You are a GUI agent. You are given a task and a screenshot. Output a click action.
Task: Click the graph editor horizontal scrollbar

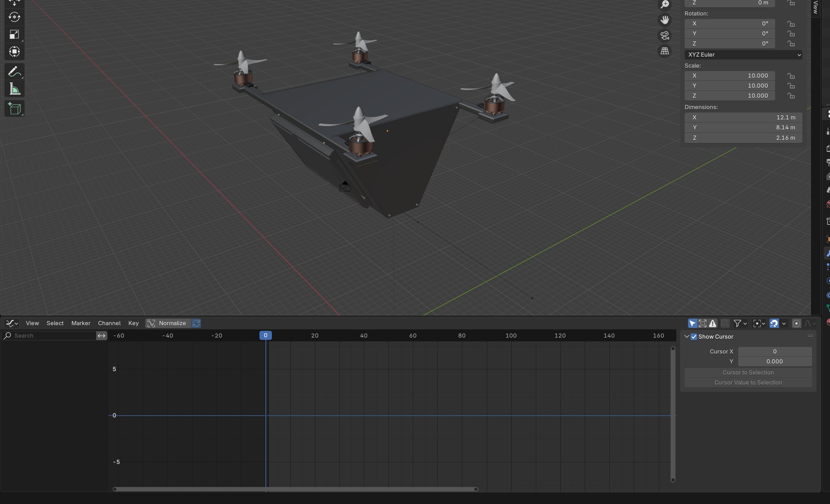pyautogui.click(x=295, y=489)
